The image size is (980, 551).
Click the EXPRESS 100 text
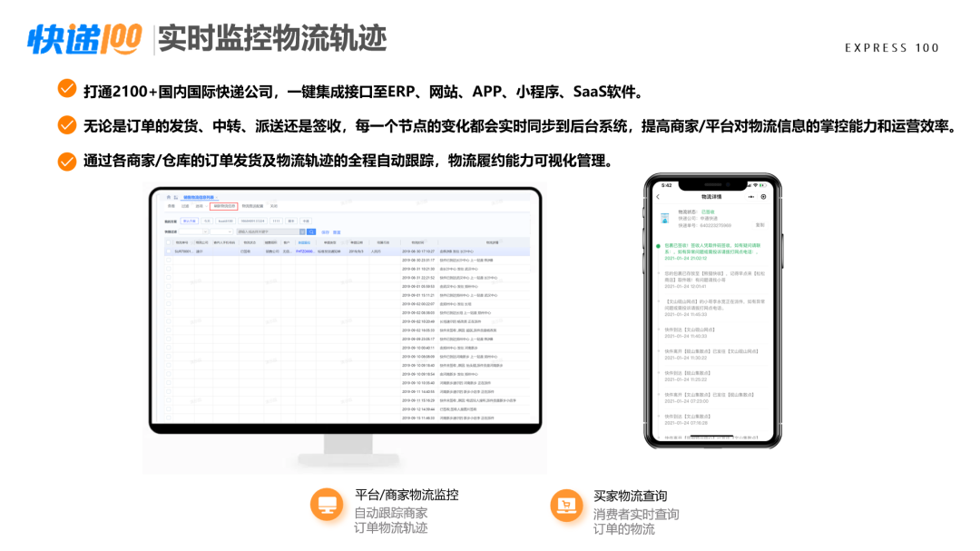pos(892,48)
